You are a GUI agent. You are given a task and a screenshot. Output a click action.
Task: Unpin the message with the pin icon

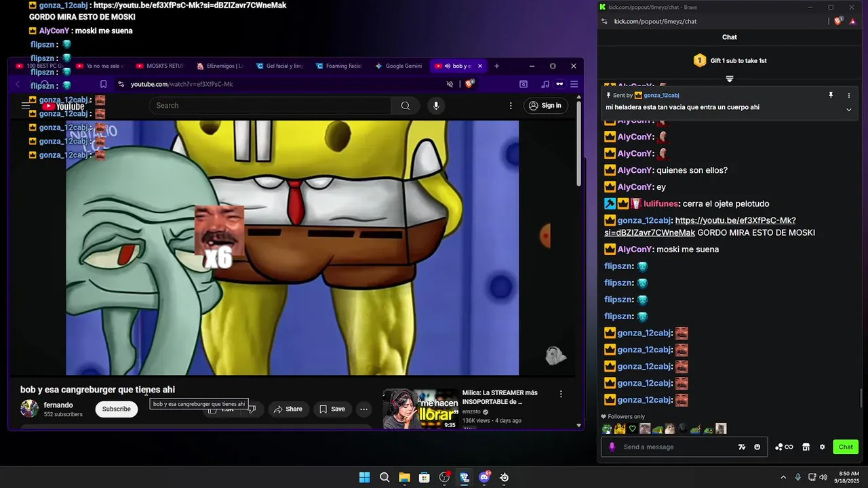(x=831, y=96)
